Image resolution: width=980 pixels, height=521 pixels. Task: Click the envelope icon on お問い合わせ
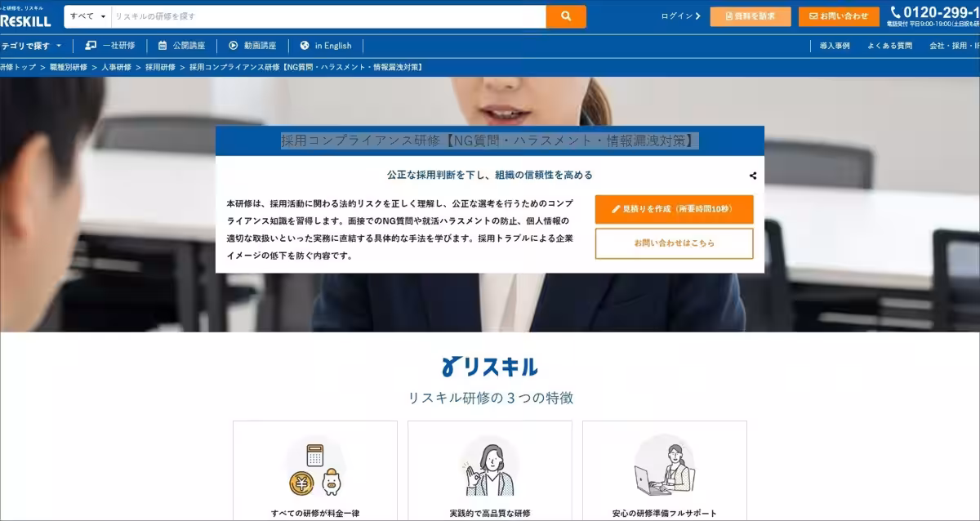(813, 16)
